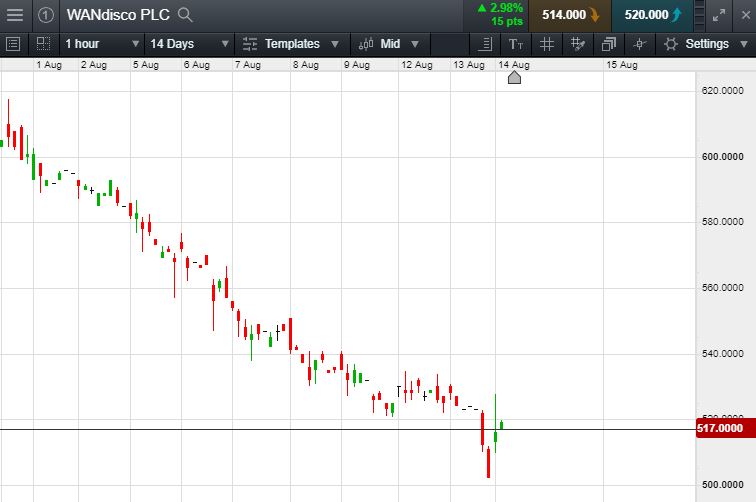Click the 600.0000 price axis label

722,157
